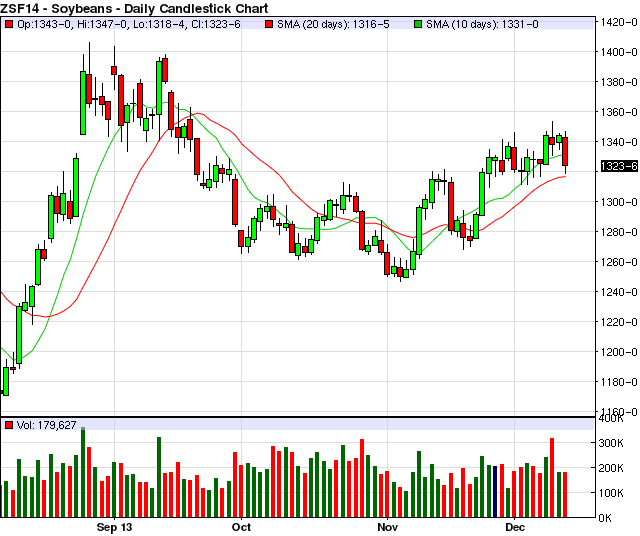Click the red SMA 20 days legend swatch
The width and height of the screenshot is (640, 536).
(269, 24)
